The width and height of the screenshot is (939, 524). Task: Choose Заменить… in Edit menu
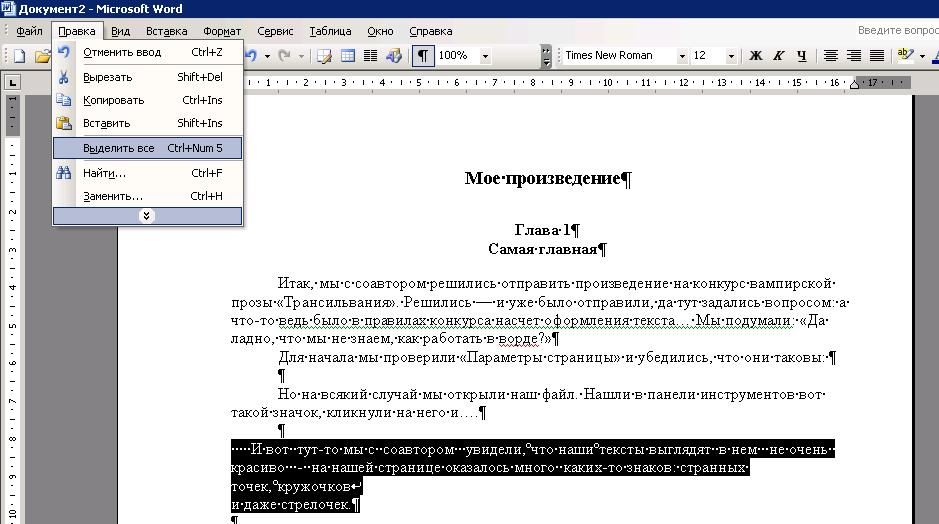tap(147, 196)
